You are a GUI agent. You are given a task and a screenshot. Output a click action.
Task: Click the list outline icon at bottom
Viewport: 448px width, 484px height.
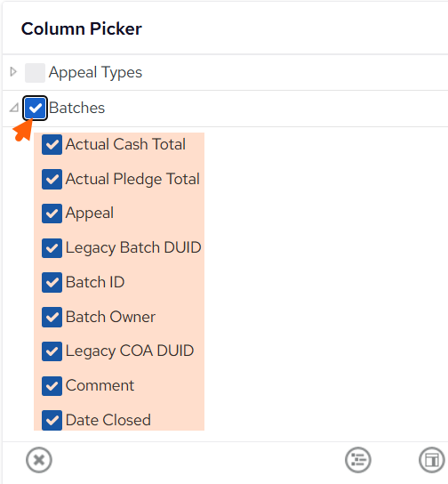point(358,460)
